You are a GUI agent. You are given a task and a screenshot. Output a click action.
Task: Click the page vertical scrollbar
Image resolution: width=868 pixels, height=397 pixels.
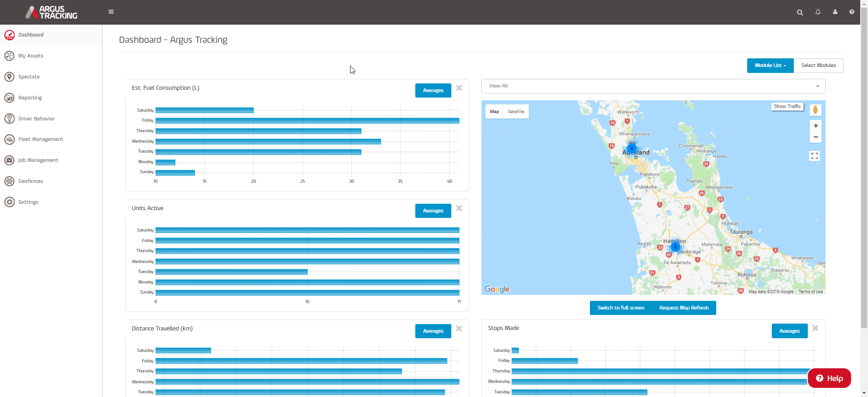click(x=864, y=169)
